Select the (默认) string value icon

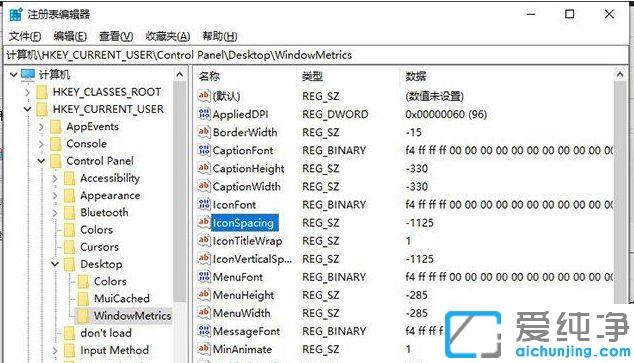tap(204, 96)
